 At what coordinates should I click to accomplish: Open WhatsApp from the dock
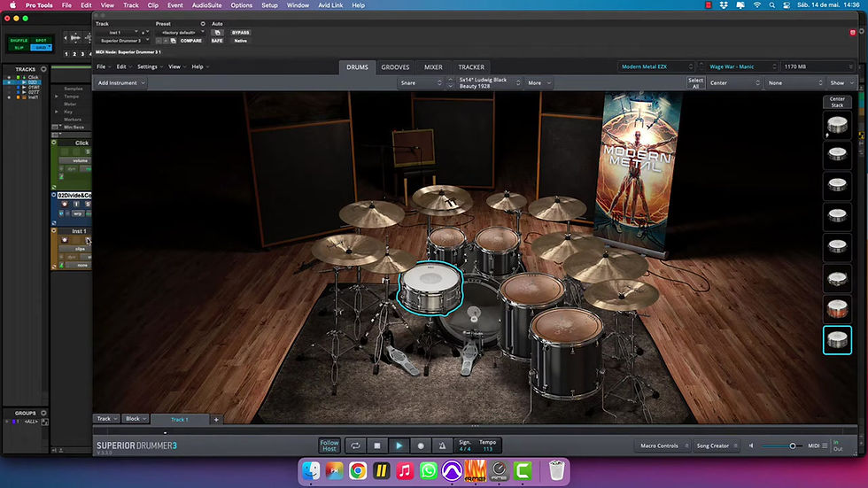(x=429, y=471)
